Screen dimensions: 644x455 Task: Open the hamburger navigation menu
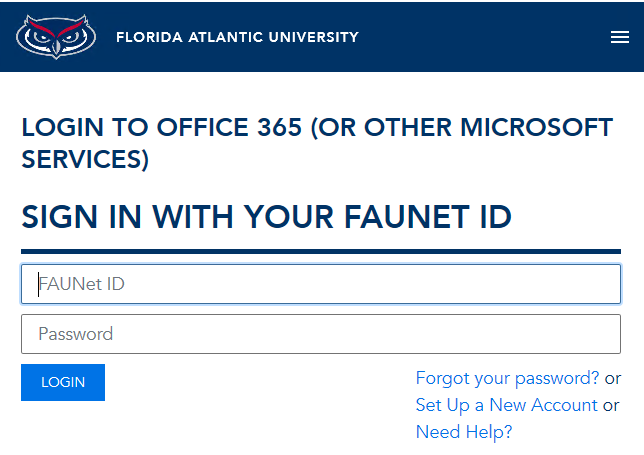click(619, 38)
